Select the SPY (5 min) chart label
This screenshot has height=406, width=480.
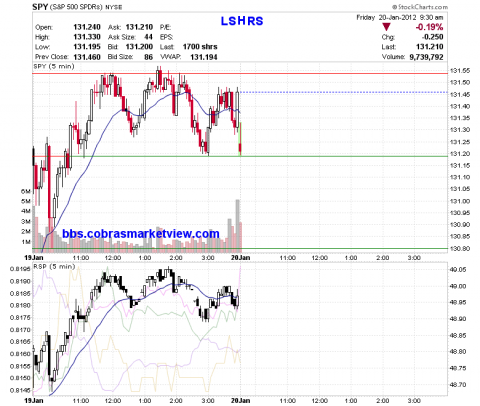point(54,66)
